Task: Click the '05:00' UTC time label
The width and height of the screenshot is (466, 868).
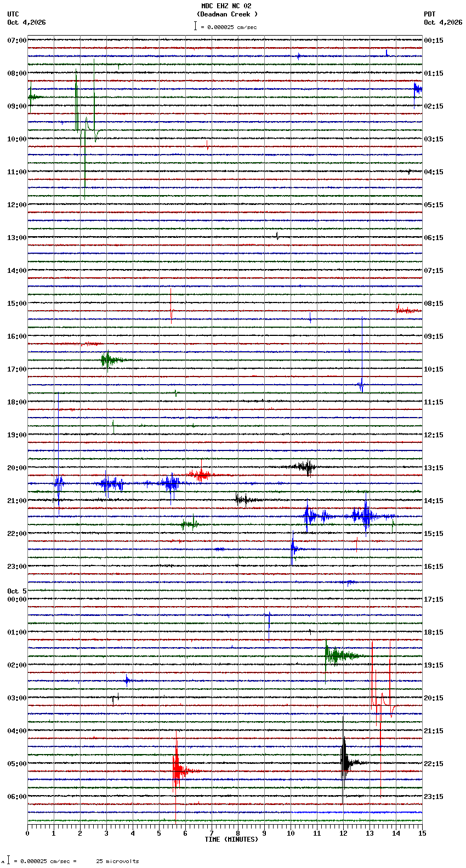Action: [17, 764]
